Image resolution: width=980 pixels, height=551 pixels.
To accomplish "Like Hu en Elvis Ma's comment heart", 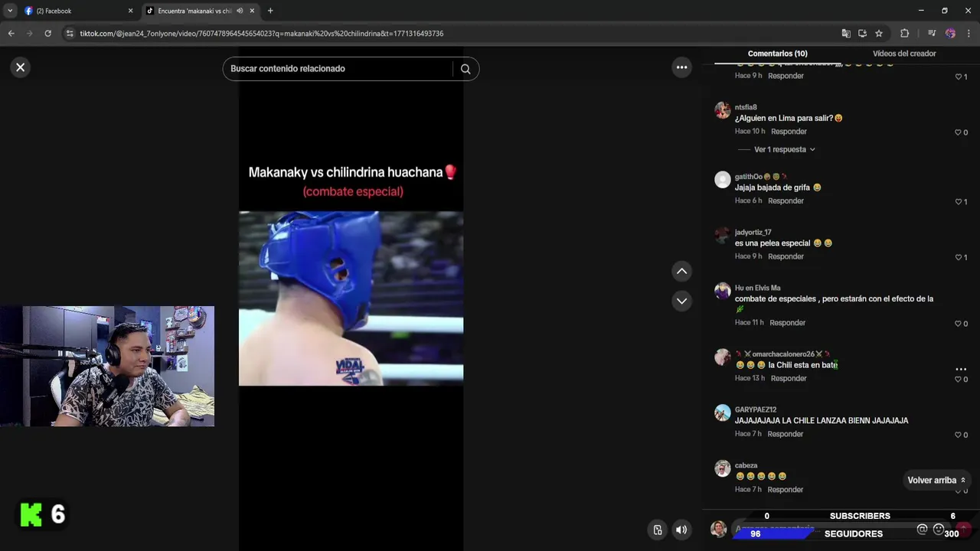I will click(958, 324).
